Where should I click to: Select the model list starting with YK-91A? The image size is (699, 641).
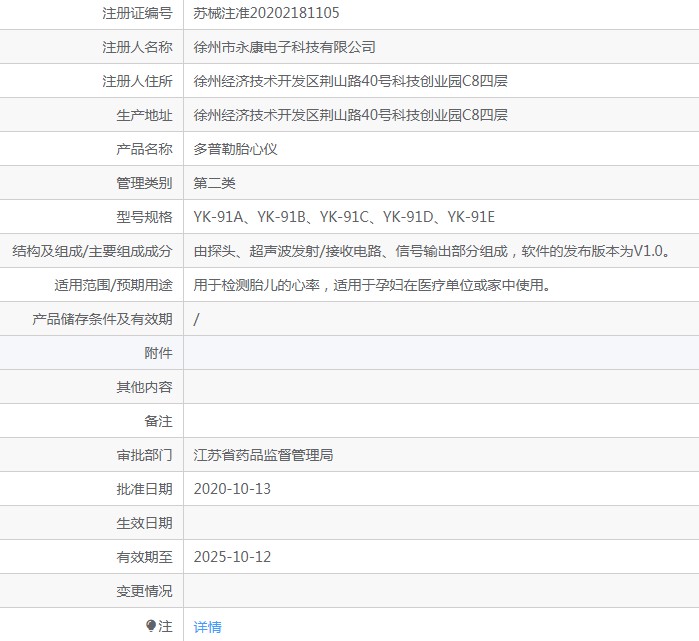tap(344, 217)
